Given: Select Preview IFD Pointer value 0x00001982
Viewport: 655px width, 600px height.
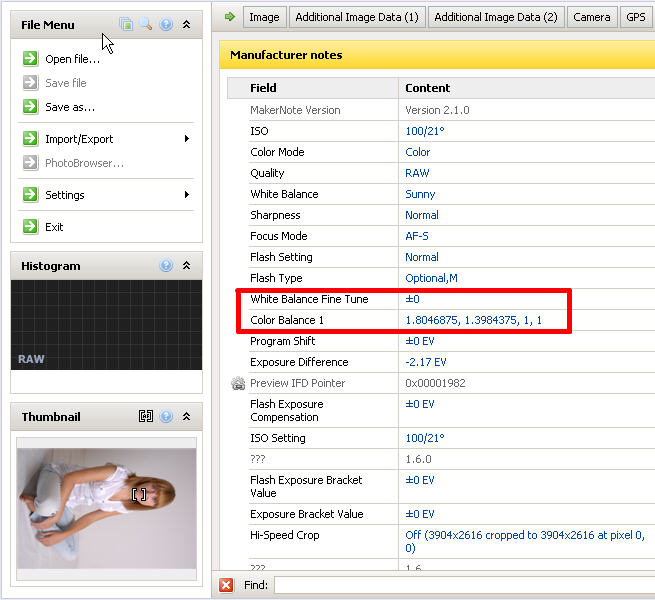Looking at the screenshot, I should point(435,383).
